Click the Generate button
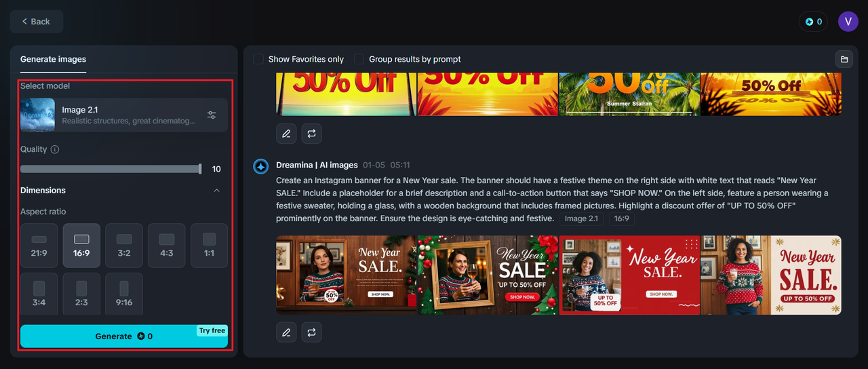This screenshot has width=868, height=369. point(124,336)
